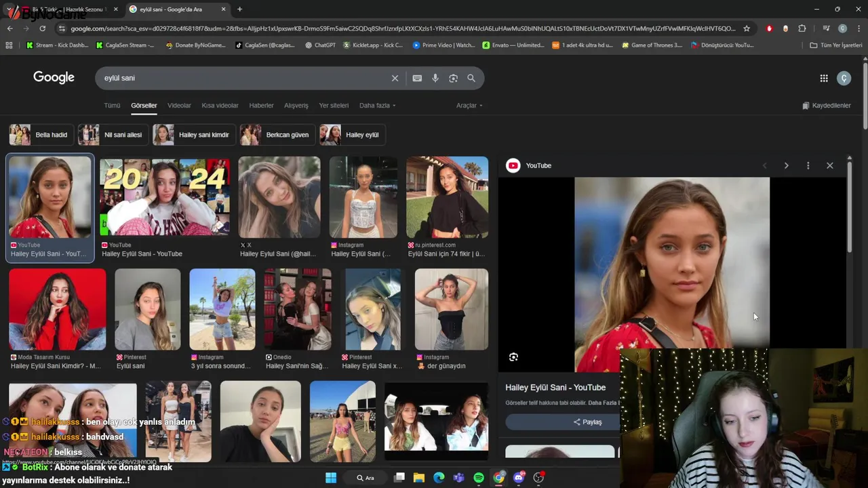Open more options menu in preview panel

[808, 165]
